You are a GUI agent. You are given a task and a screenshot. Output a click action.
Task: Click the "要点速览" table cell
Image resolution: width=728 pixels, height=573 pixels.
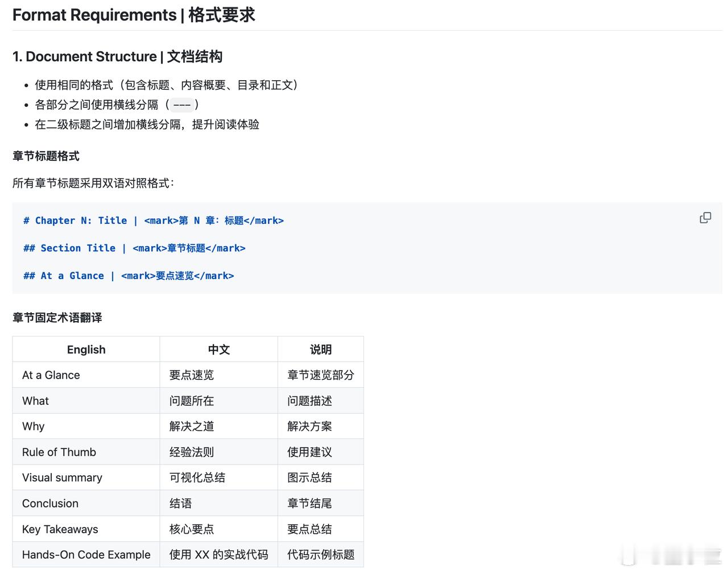click(219, 375)
